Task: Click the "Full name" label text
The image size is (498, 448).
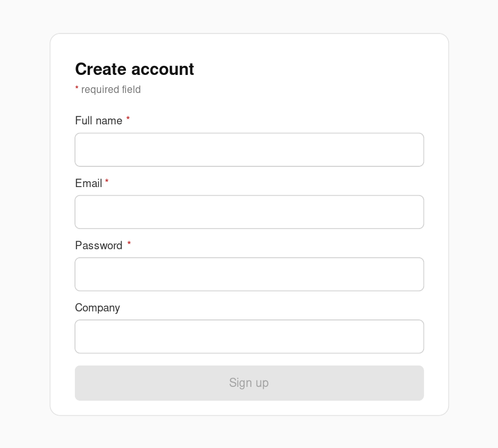Action: (x=98, y=121)
